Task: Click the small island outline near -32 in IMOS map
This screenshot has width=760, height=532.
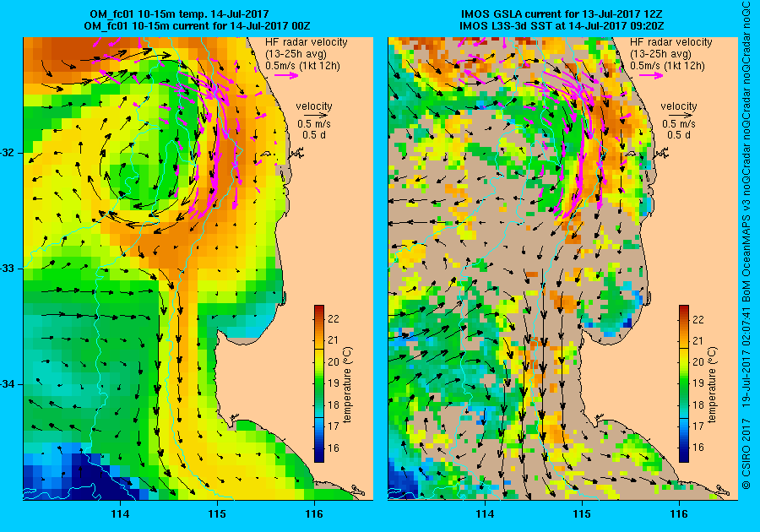Action: coord(630,154)
